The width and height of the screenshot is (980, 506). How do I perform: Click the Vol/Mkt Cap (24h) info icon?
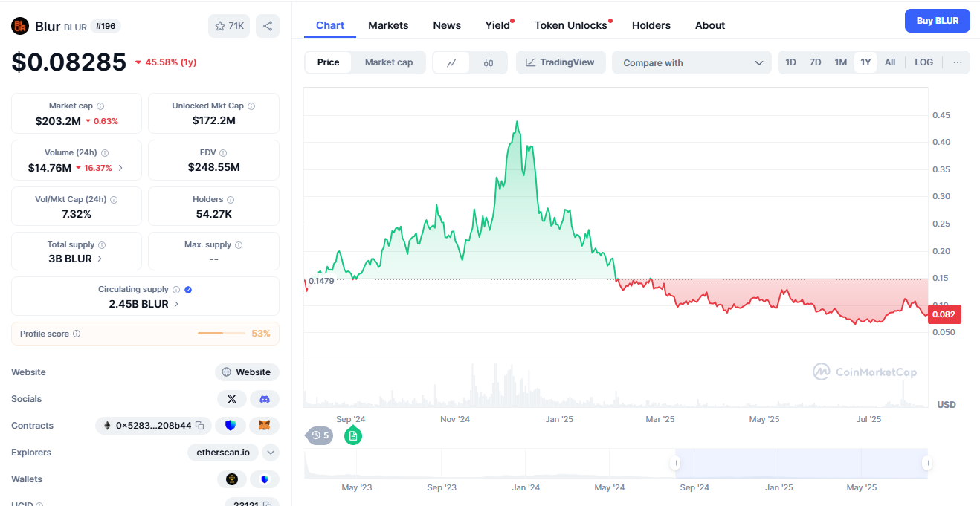114,200
